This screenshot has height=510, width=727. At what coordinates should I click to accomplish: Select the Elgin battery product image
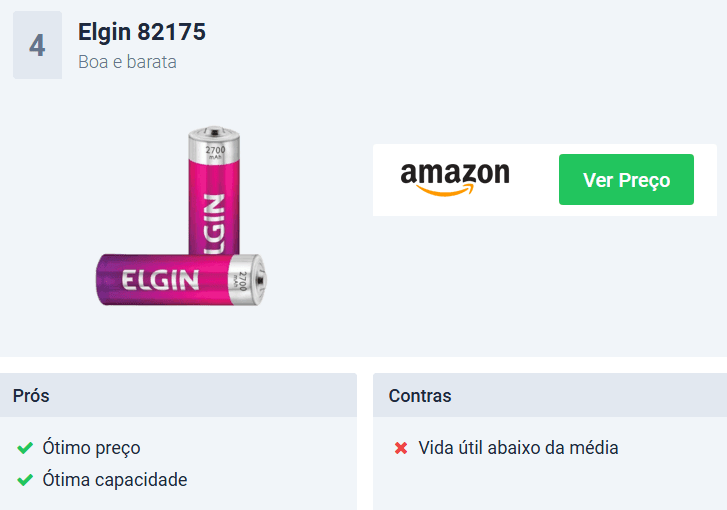click(181, 216)
